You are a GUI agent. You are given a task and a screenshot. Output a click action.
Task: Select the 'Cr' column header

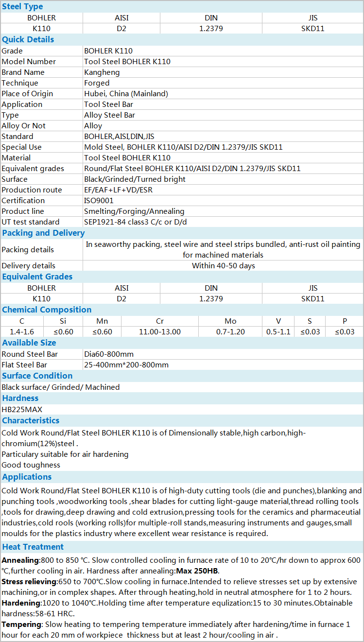coord(160,321)
